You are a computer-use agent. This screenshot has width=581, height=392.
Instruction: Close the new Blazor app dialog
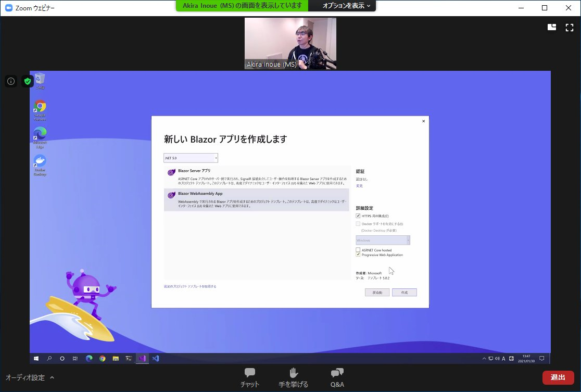tap(424, 121)
